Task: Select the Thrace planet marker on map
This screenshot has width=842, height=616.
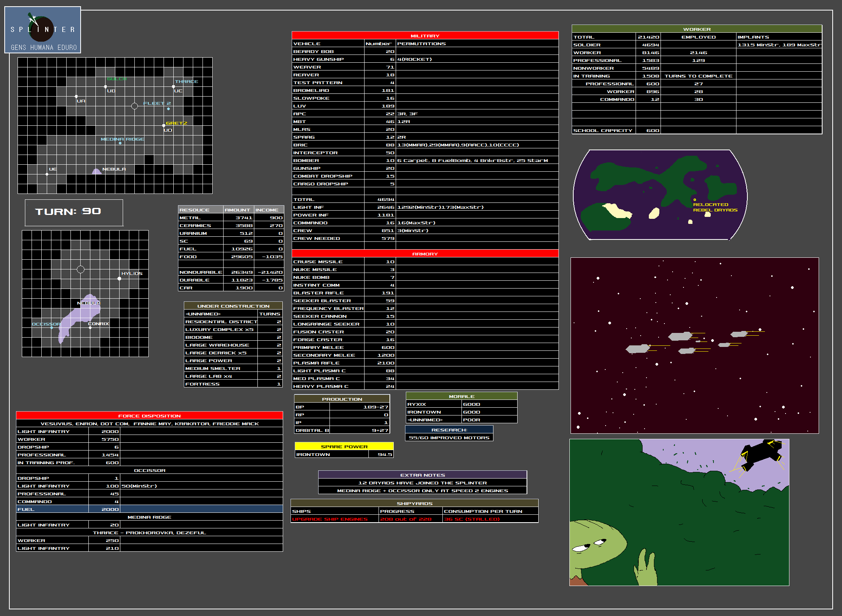Action: 173,86
